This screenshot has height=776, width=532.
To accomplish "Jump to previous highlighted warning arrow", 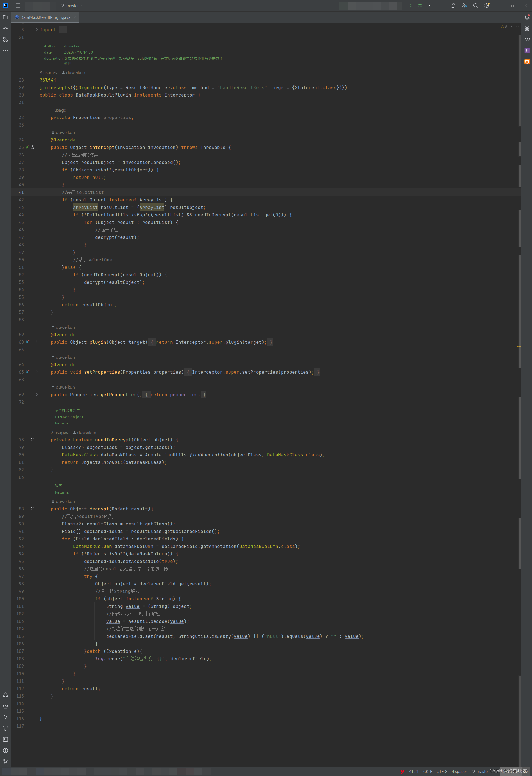I will pyautogui.click(x=511, y=27).
